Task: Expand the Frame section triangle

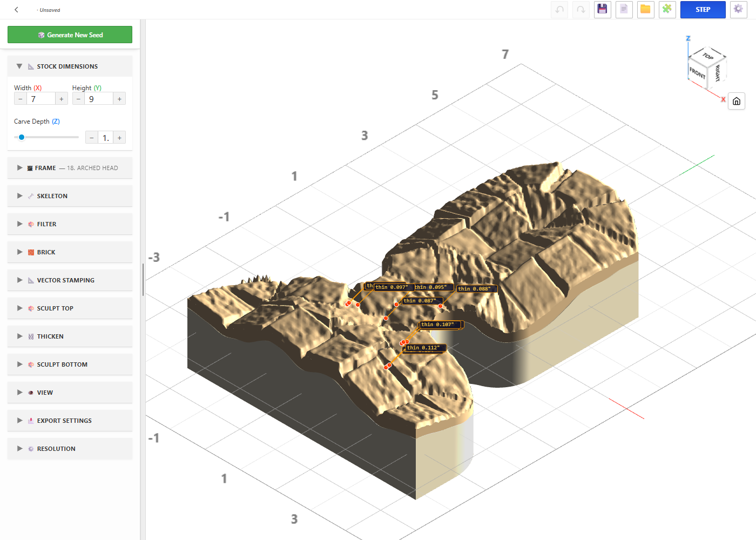Action: pyautogui.click(x=19, y=168)
